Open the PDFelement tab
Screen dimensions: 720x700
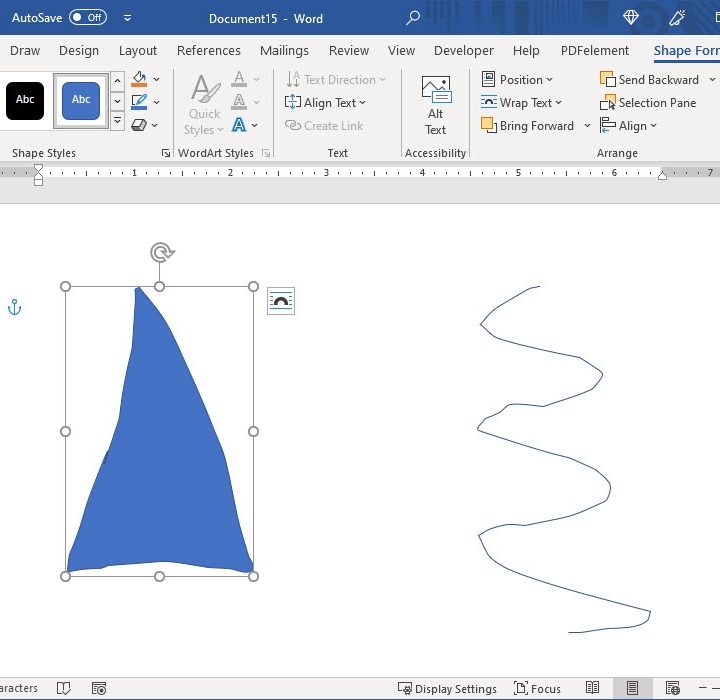coord(595,51)
